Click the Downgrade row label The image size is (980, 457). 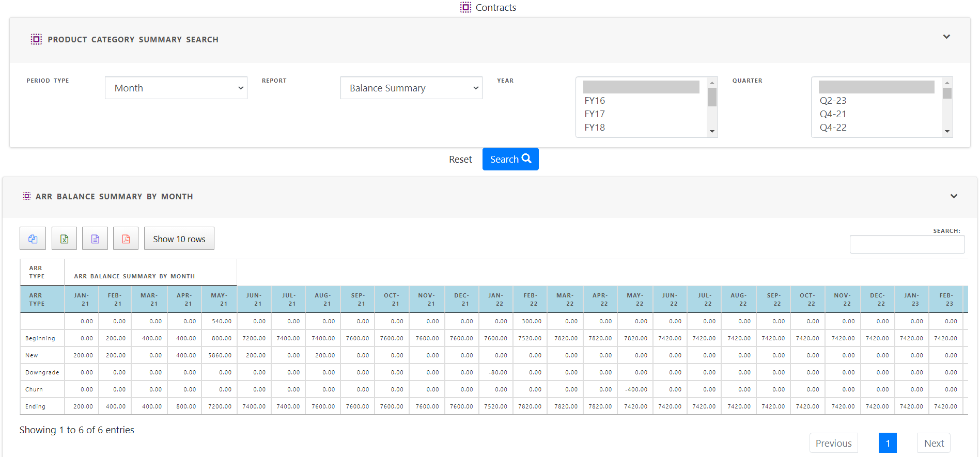pyautogui.click(x=42, y=372)
